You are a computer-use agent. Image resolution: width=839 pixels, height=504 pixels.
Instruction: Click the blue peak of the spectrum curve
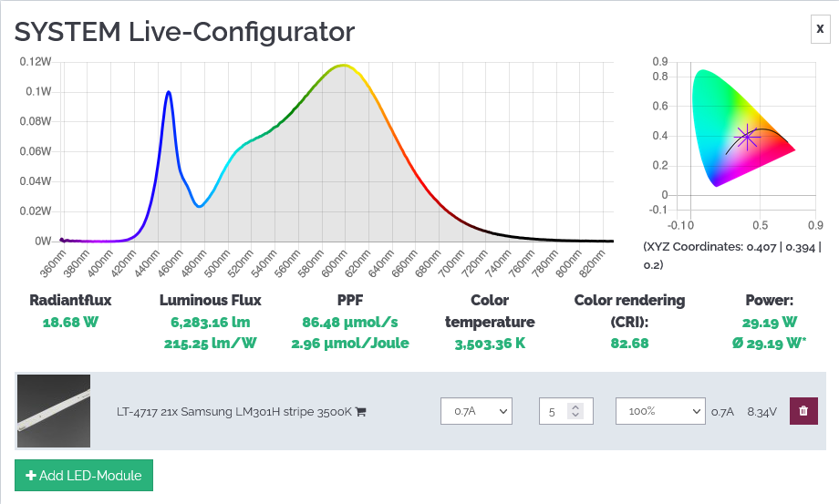[169, 92]
